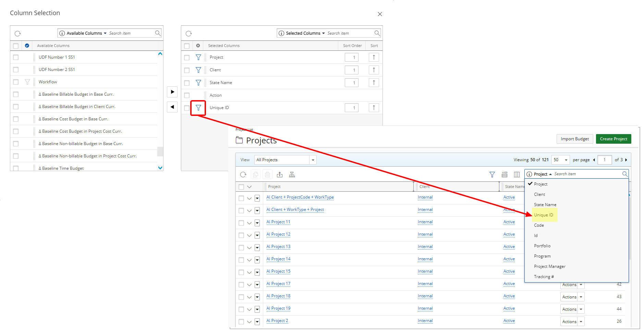
Task: Move selected columns left with arrow button
Action: (x=172, y=107)
